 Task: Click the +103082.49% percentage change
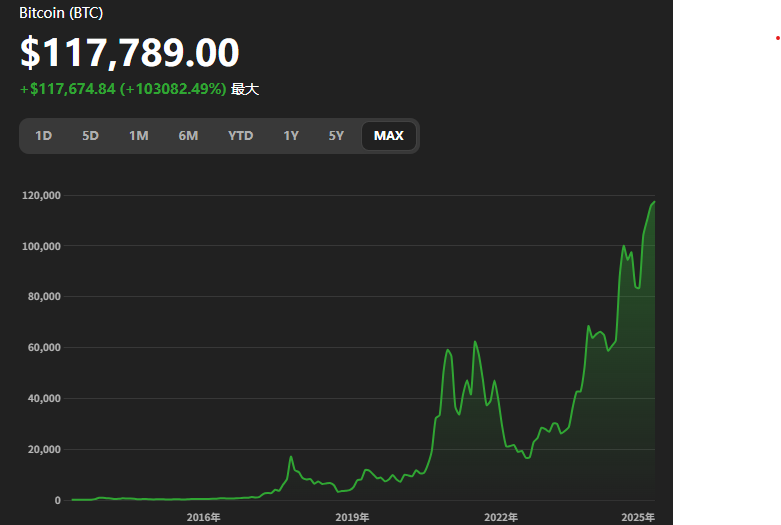point(173,89)
